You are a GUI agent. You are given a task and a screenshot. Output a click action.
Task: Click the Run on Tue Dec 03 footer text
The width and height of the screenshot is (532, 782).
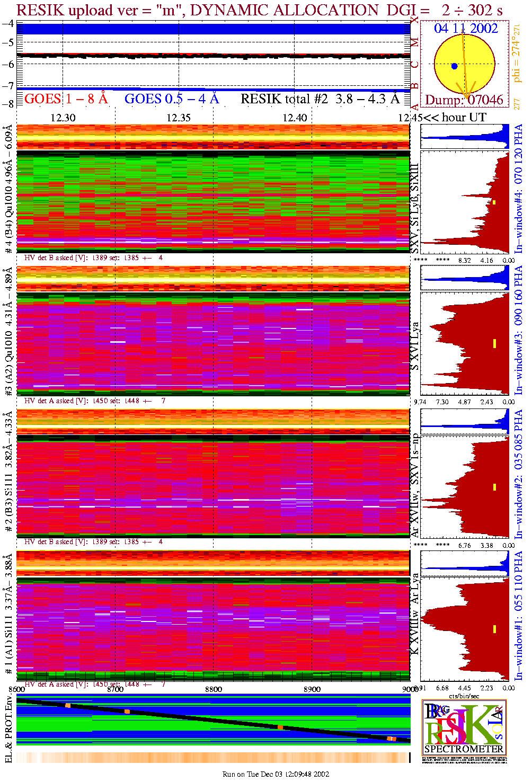[276, 774]
